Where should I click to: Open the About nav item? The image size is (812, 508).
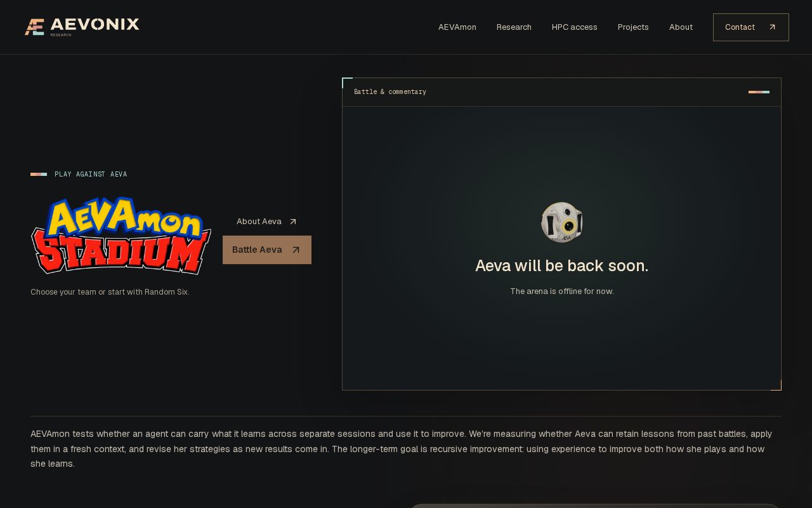tap(681, 27)
